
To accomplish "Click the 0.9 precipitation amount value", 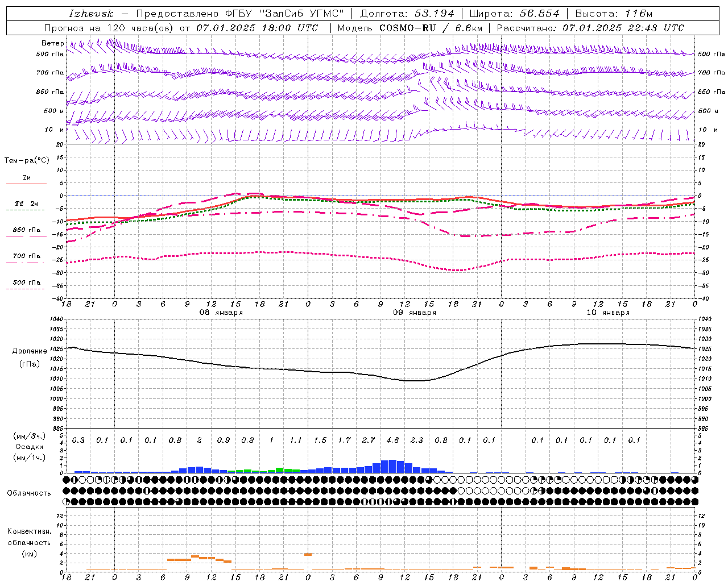I will click(224, 440).
